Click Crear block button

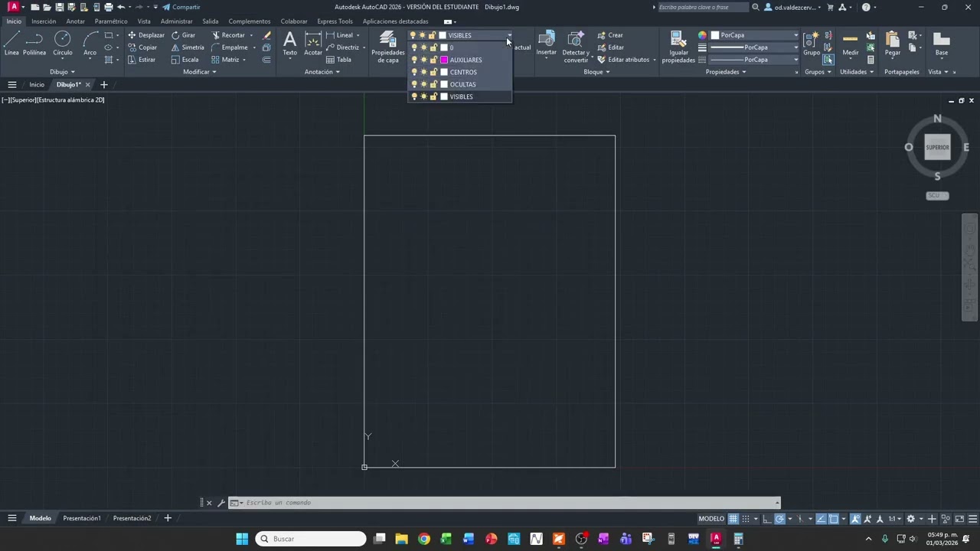(x=610, y=35)
